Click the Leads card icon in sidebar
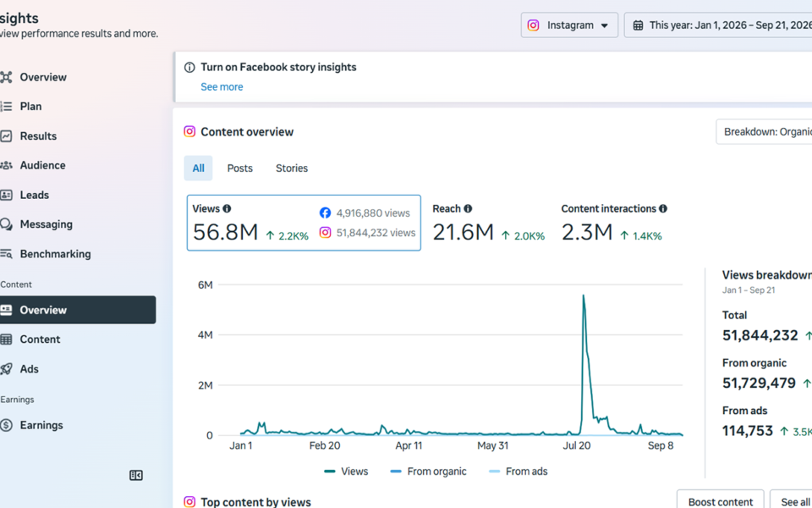The image size is (812, 508). pos(6,195)
